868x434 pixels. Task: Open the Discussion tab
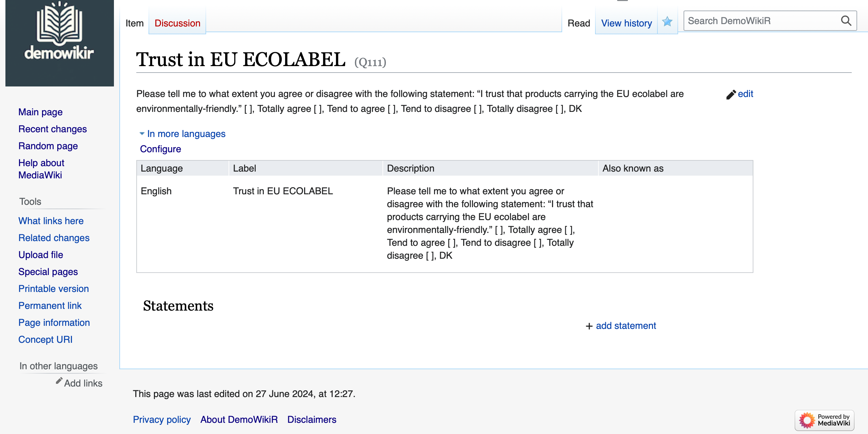[x=177, y=23]
